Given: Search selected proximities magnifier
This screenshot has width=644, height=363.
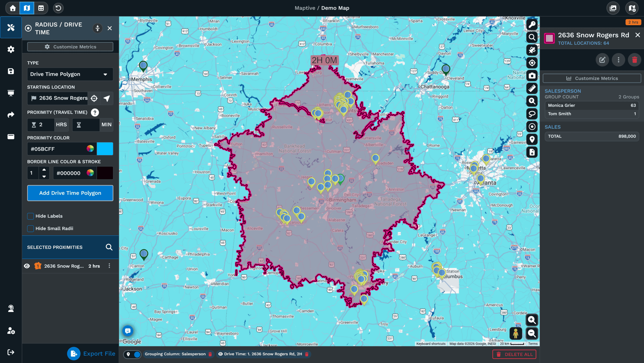Looking at the screenshot, I should [109, 247].
